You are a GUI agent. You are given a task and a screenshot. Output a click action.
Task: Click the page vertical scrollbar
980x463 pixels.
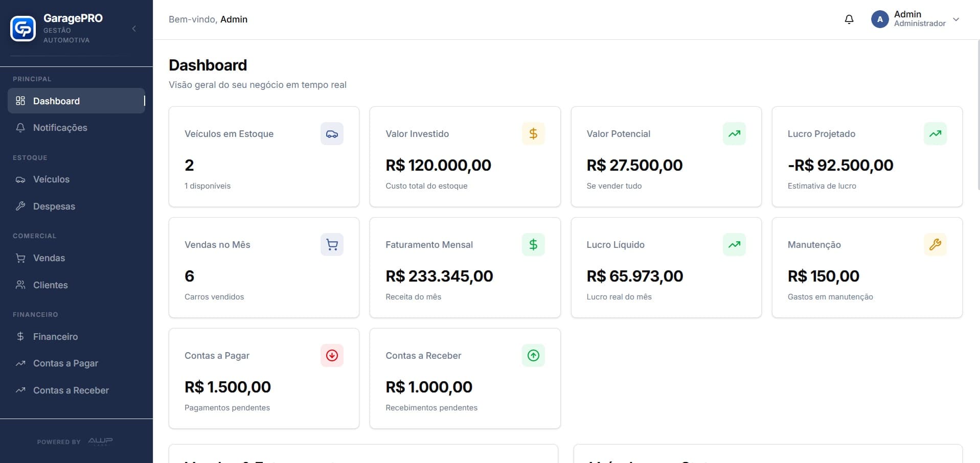[977, 115]
